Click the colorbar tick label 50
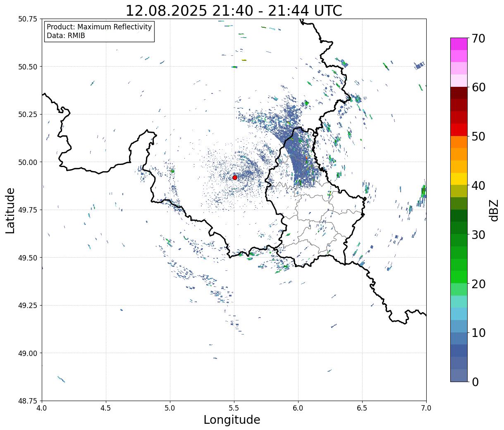Screen dimensions: 504x430 coord(478,136)
